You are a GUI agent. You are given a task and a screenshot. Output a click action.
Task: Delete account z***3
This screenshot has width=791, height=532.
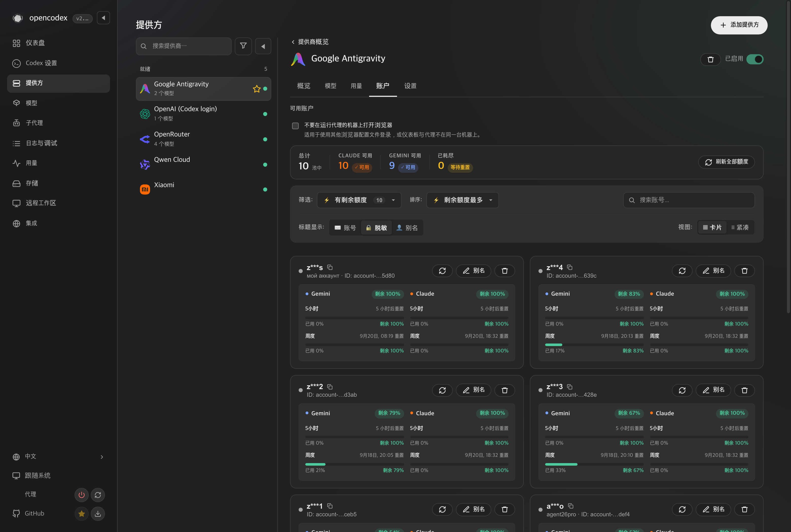744,390
